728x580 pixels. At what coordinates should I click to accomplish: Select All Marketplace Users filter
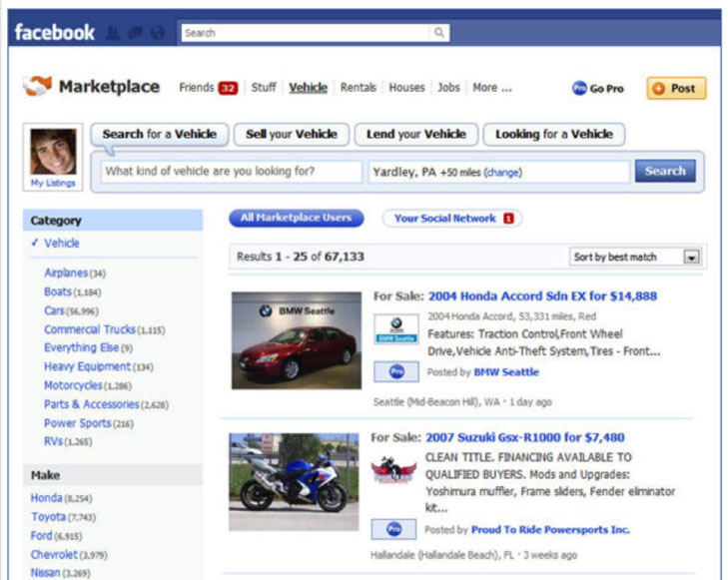[297, 218]
